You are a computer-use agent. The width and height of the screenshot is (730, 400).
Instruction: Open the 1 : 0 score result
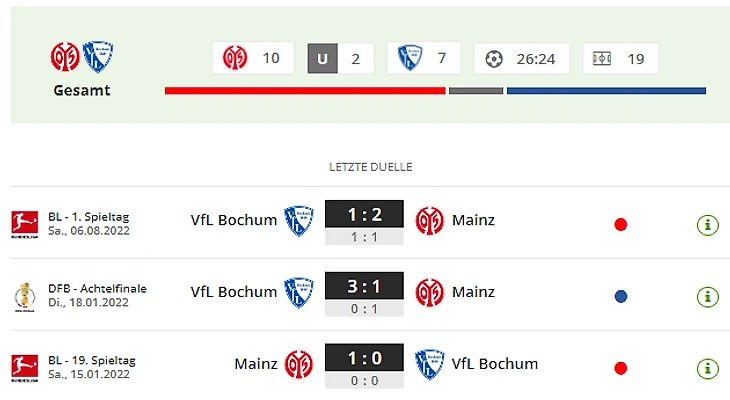click(364, 358)
